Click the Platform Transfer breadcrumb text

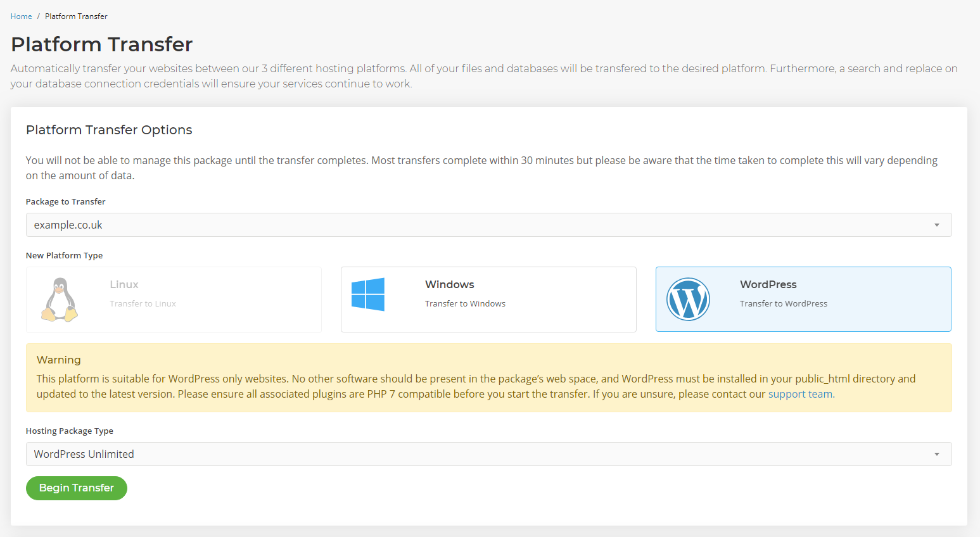[76, 16]
